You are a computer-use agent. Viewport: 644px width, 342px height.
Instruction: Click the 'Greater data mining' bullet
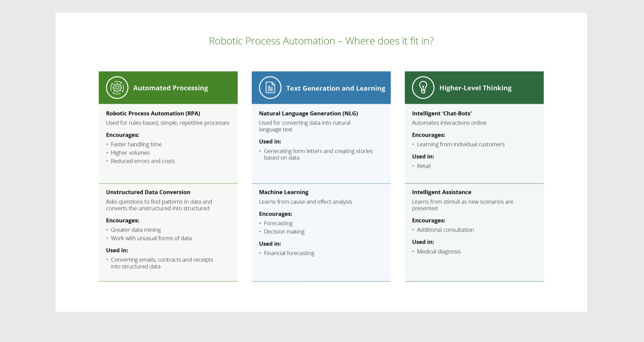136,230
